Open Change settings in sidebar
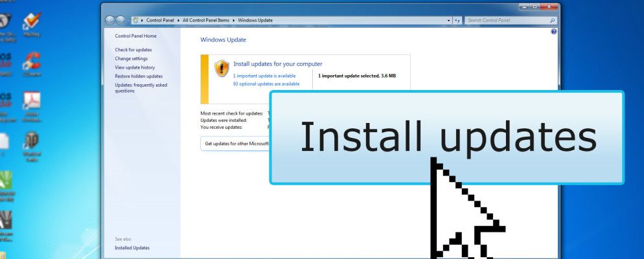The width and height of the screenshot is (644, 259). pos(131,59)
